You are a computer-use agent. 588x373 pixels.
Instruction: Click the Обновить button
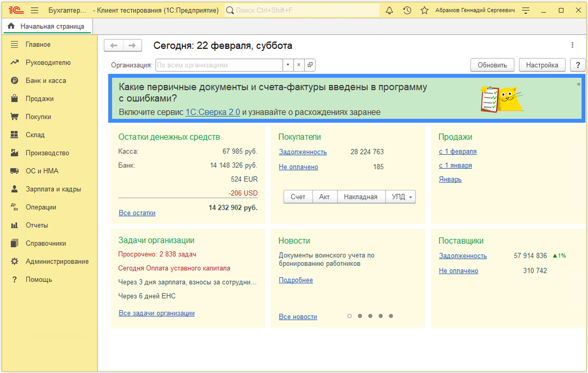point(492,65)
